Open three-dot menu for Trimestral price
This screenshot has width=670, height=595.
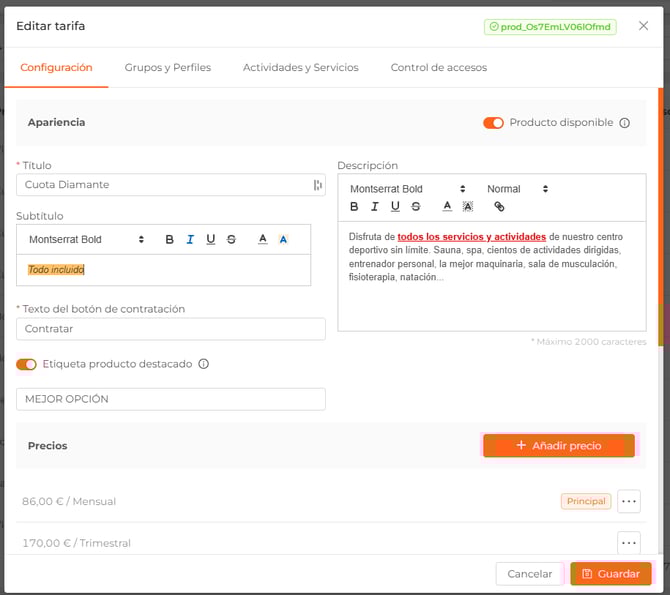(x=628, y=543)
